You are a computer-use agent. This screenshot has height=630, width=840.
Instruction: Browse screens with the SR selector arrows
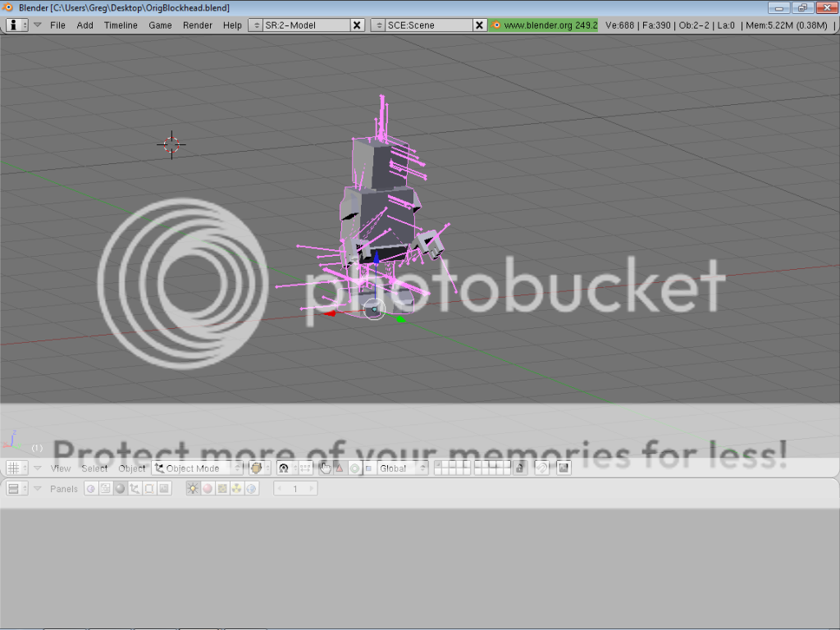(x=256, y=25)
